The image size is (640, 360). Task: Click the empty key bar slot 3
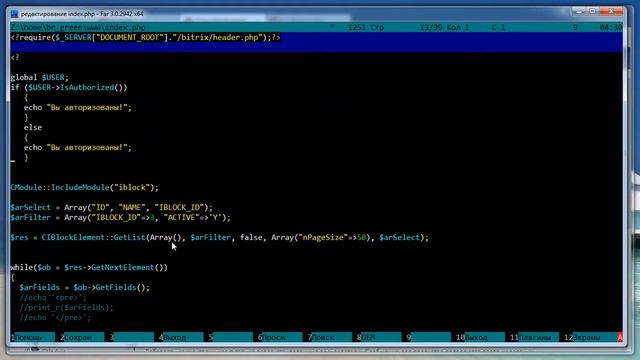click(131, 338)
